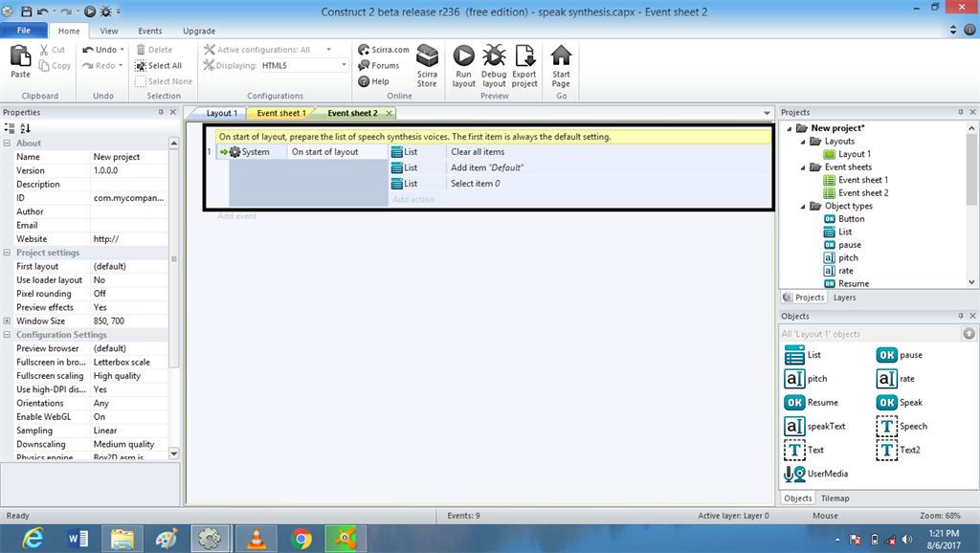The height and width of the screenshot is (553, 980).
Task: Select the speakText object in Objects panel
Action: (815, 426)
